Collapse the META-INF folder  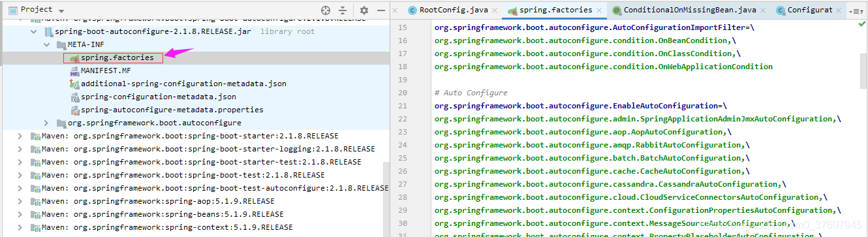[x=46, y=44]
